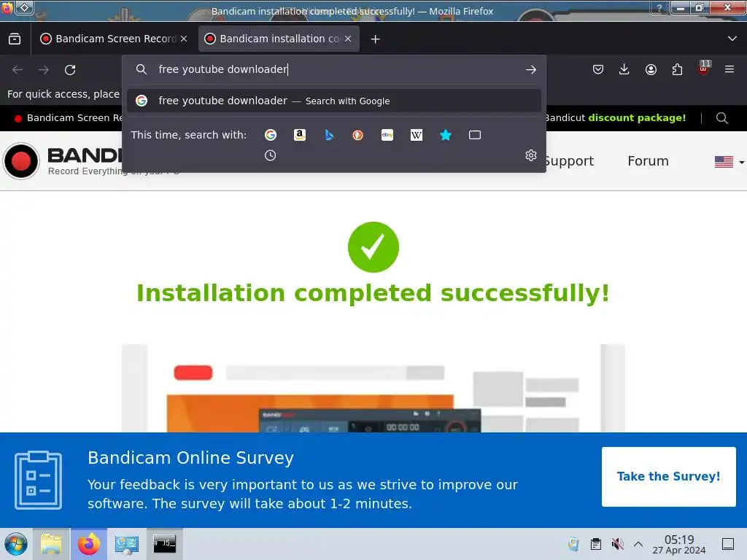Search history via the clock icon
Viewport: 747px width, 560px height.
click(270, 155)
